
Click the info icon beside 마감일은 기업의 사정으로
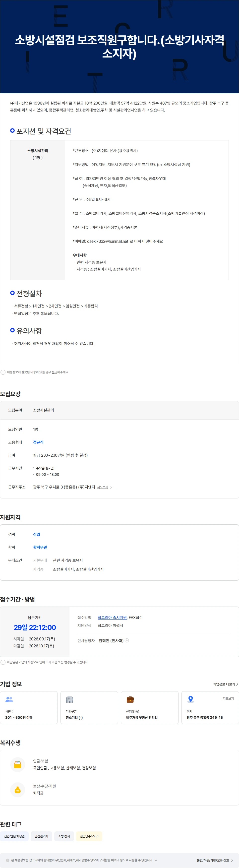(x=3, y=662)
